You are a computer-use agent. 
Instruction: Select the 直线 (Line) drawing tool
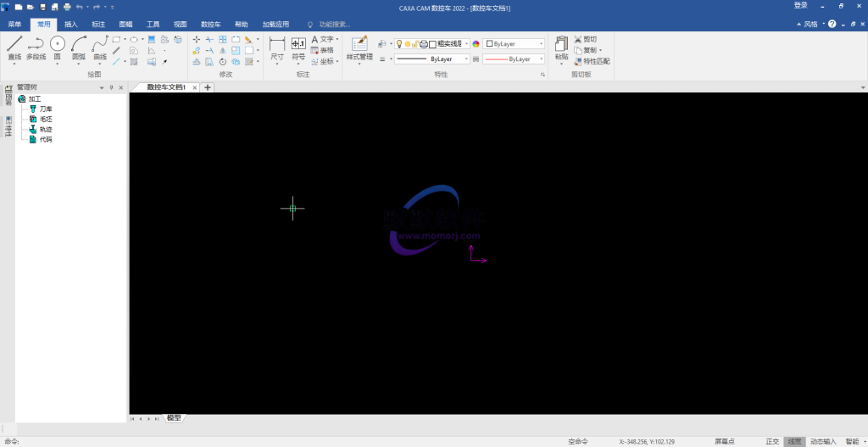[x=14, y=45]
